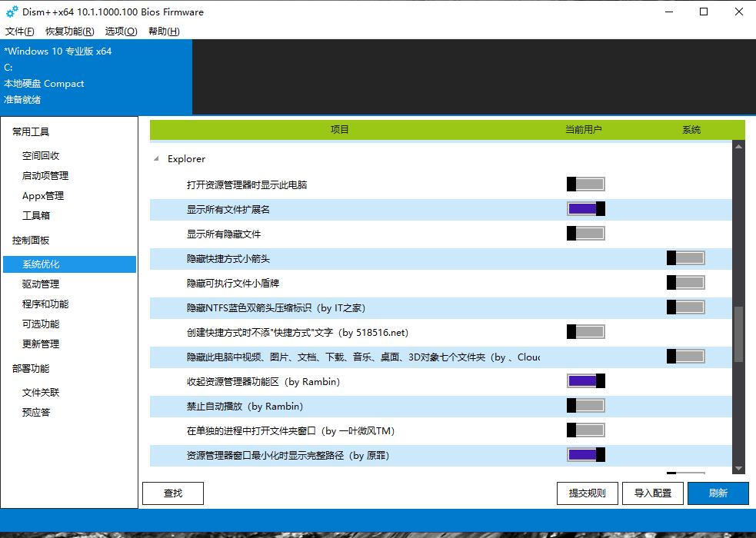Enable 显示所有隐藏文件
Image resolution: width=756 pixels, height=538 pixels.
click(585, 233)
